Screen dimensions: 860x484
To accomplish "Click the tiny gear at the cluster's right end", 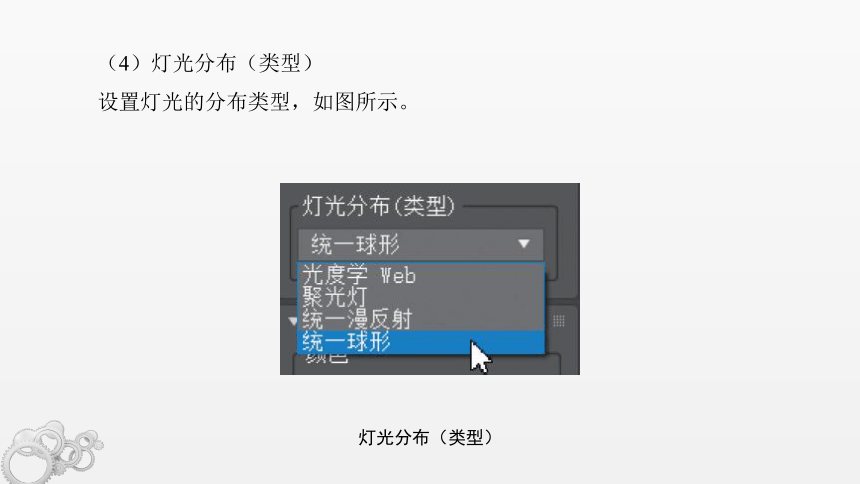I will [98, 444].
